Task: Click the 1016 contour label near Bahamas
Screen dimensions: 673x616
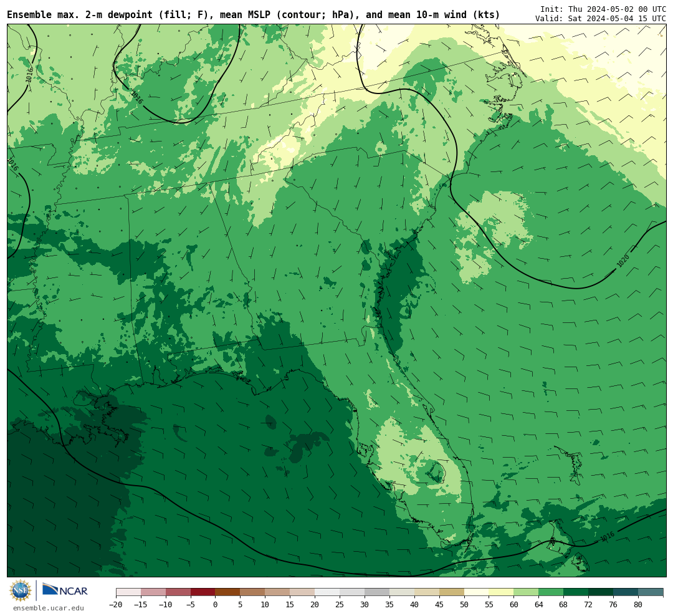Action: point(607,537)
